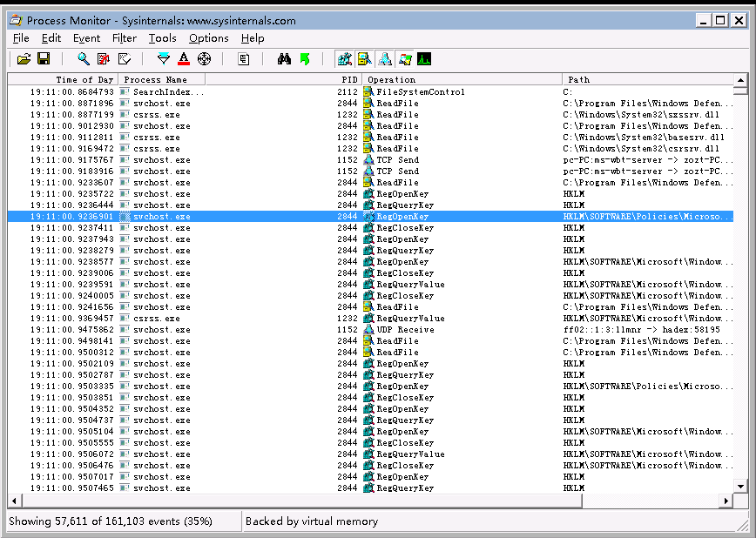Image resolution: width=756 pixels, height=538 pixels.
Task: Toggle the Autoscroll toolbar icon
Action: pyautogui.click(x=104, y=59)
